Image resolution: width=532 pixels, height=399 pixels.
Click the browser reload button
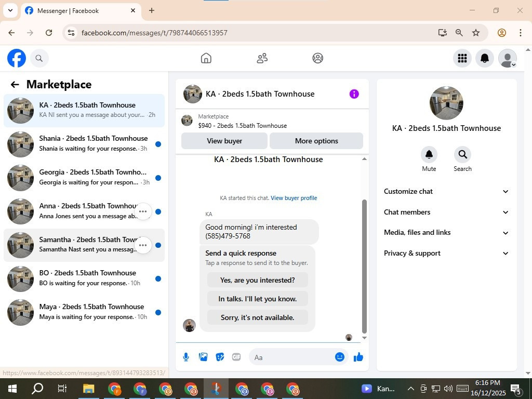pyautogui.click(x=49, y=33)
